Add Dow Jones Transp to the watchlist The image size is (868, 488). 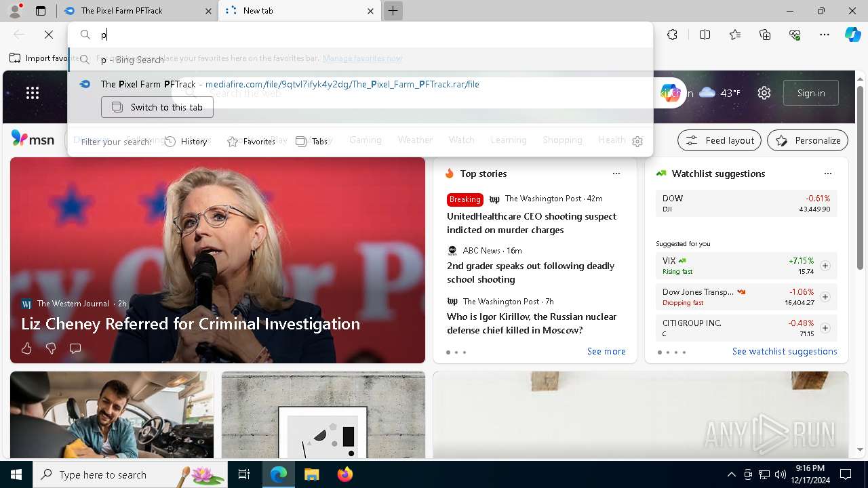pyautogui.click(x=825, y=297)
